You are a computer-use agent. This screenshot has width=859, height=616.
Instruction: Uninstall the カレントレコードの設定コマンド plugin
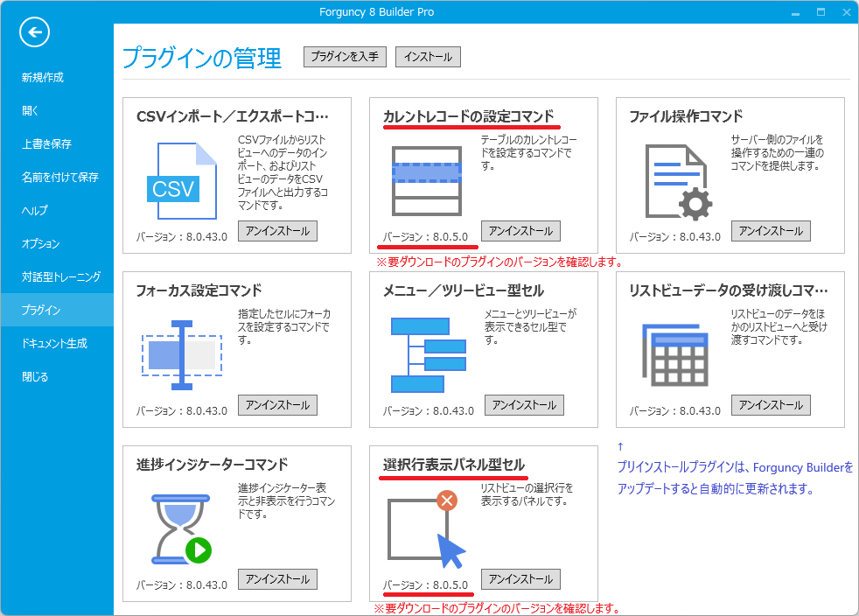[523, 230]
